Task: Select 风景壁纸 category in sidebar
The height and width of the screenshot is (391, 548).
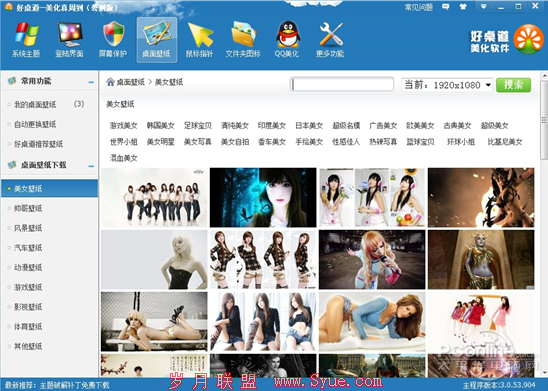Action: tap(28, 228)
